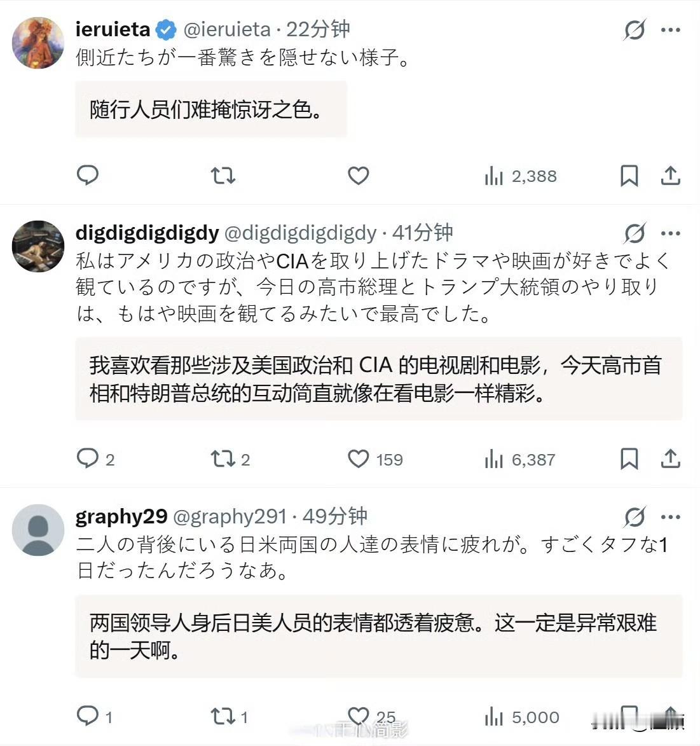The image size is (700, 746).
Task: View analytics showing 6,387 views
Action: (x=519, y=459)
